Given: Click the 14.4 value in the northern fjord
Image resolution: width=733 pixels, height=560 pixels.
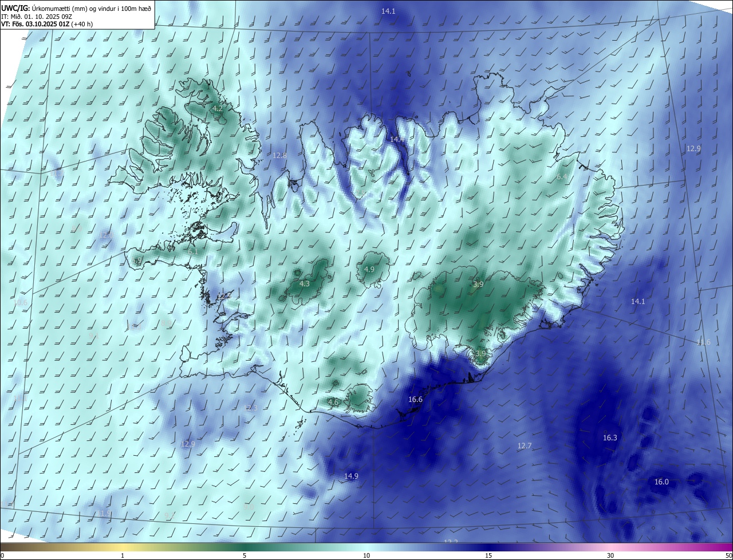Looking at the screenshot, I should 397,139.
